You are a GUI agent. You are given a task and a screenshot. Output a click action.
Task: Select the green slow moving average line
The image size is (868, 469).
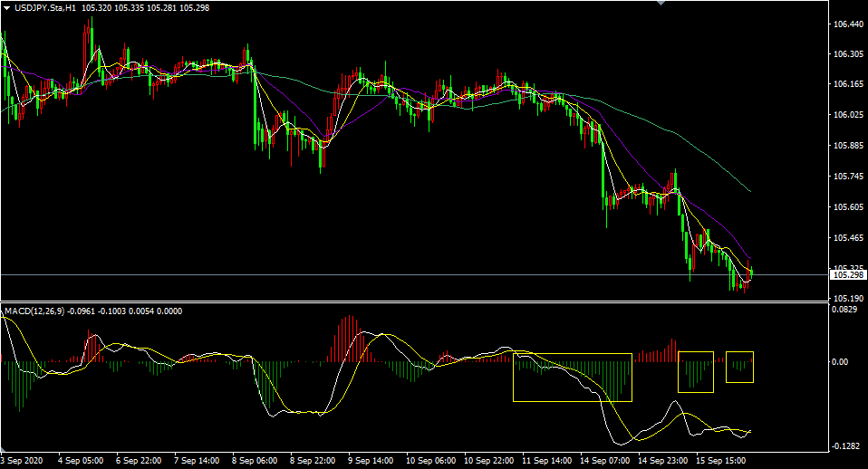(x=664, y=130)
